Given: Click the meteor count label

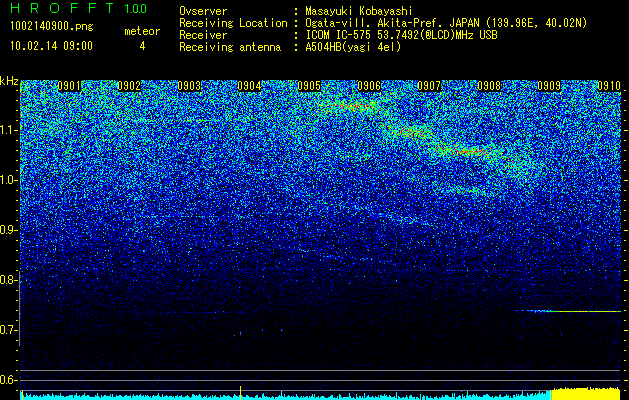Looking at the screenshot, I should (x=142, y=31).
